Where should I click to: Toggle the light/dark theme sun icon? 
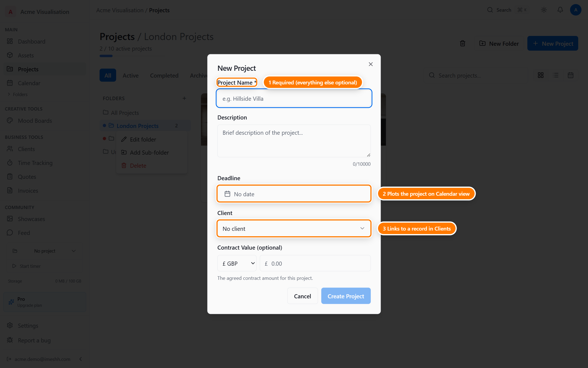pos(544,10)
